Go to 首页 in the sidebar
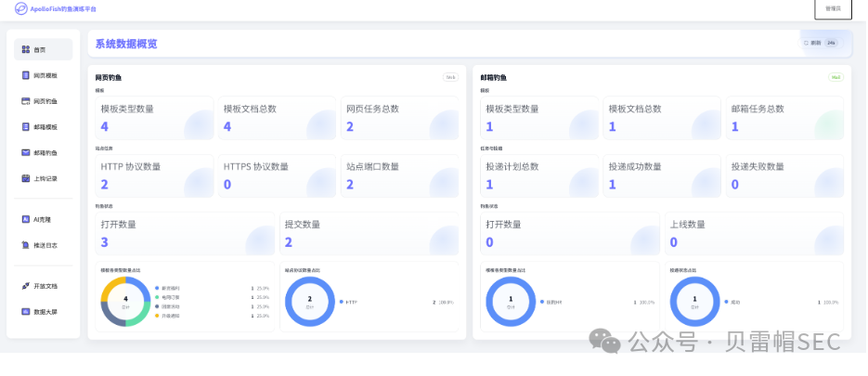Viewport: 868px width, 376px height. 44,49
